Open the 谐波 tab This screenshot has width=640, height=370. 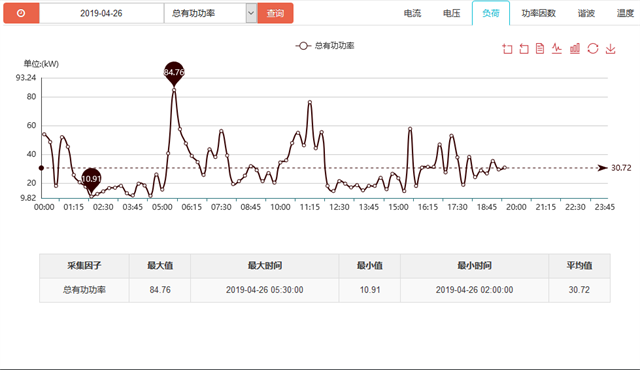586,13
